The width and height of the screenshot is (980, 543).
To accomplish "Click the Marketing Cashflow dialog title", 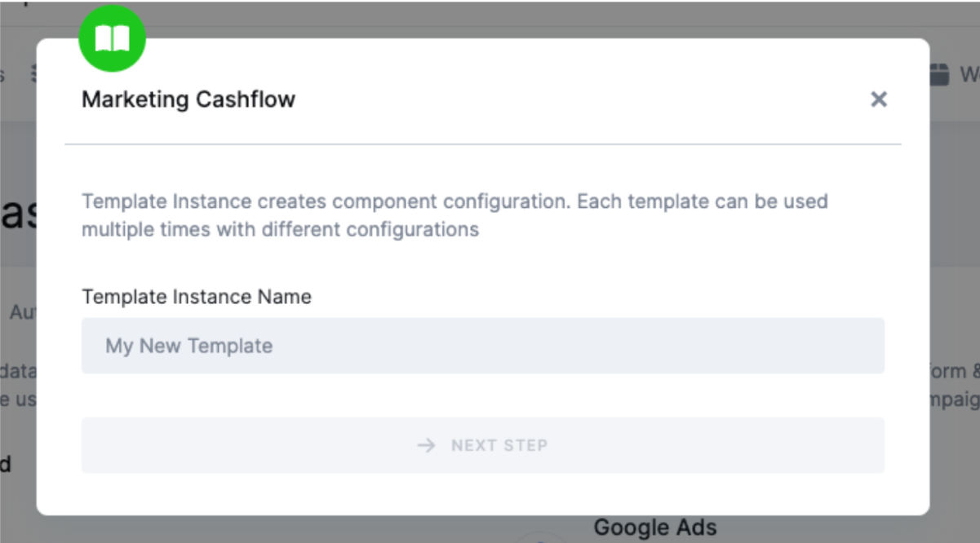I will pyautogui.click(x=188, y=99).
